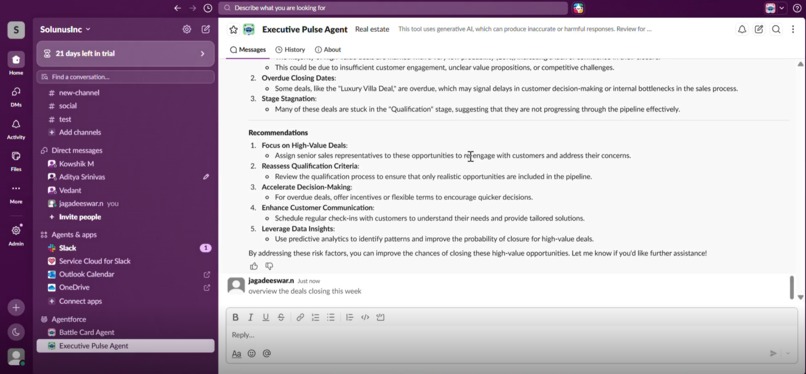Open the Help question mark icon
Screen dimensions: 806x374
click(797, 8)
